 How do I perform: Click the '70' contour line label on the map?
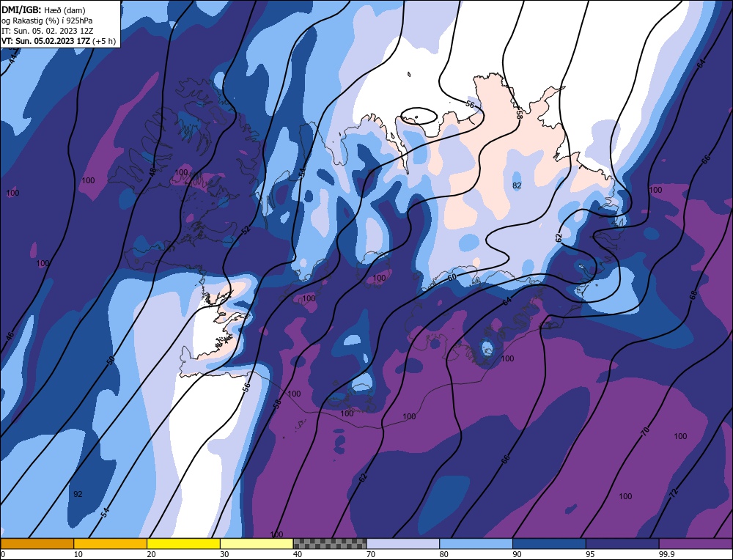pos(645,432)
